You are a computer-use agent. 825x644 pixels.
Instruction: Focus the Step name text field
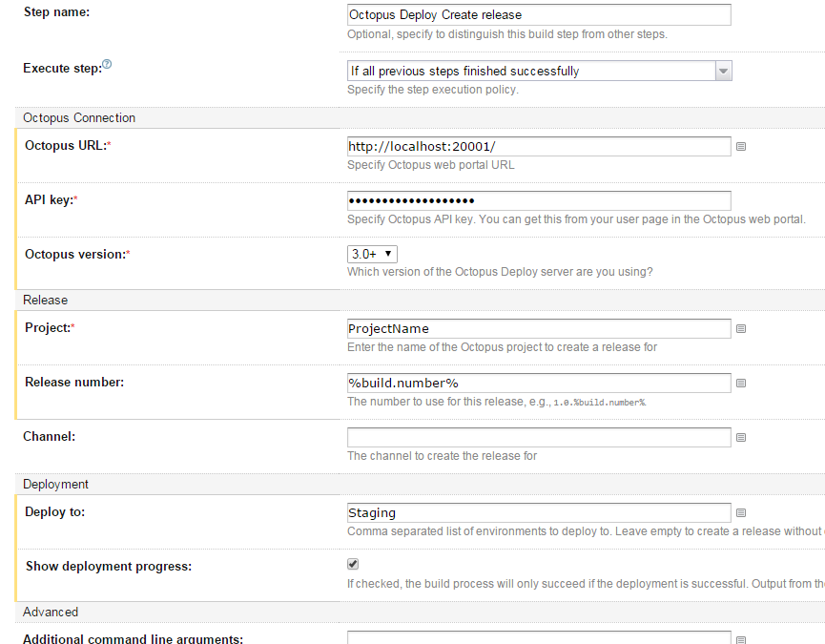click(x=539, y=15)
